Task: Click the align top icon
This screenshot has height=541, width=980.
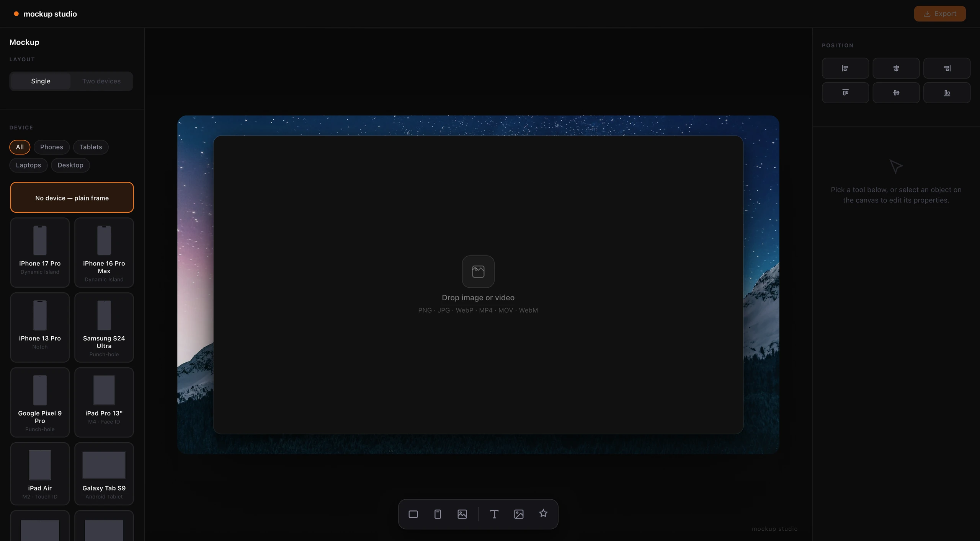Action: click(x=845, y=93)
